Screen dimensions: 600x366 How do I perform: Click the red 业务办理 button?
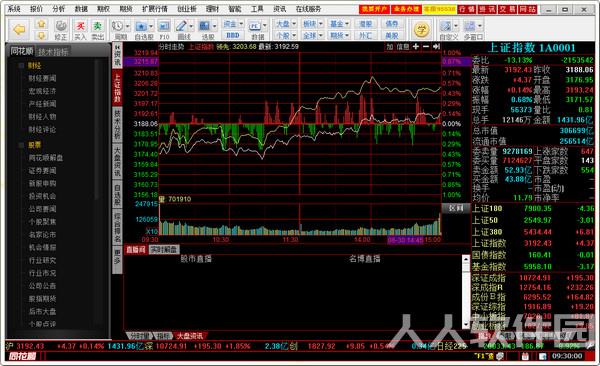point(406,9)
